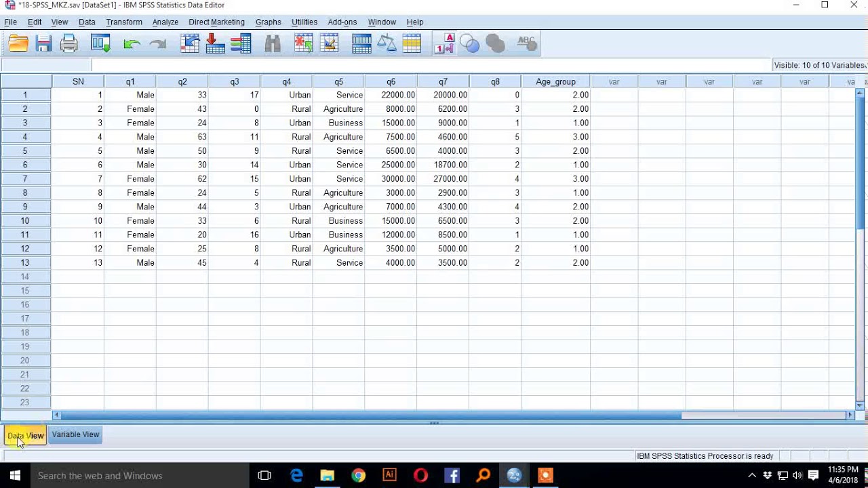Open the Analyze menu
This screenshot has width=868, height=488.
(165, 22)
